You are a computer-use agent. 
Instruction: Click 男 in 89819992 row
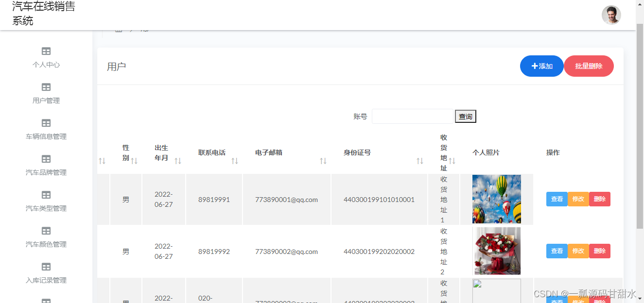126,252
